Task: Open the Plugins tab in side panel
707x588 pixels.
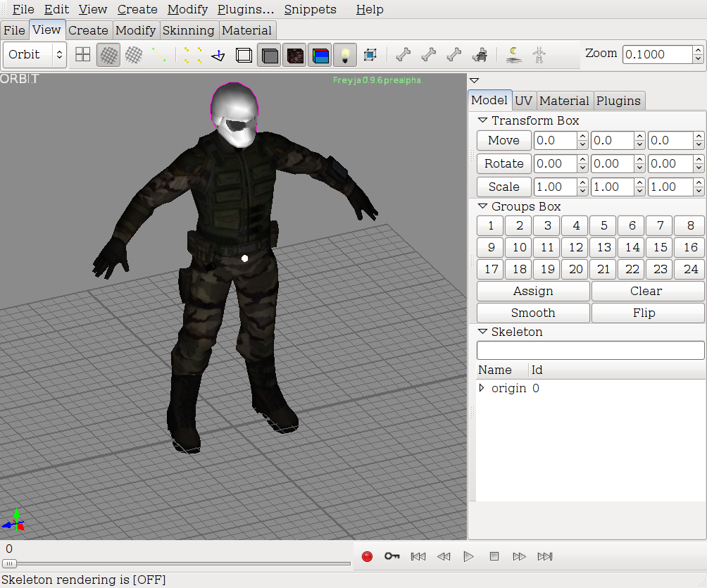Action: coord(618,101)
